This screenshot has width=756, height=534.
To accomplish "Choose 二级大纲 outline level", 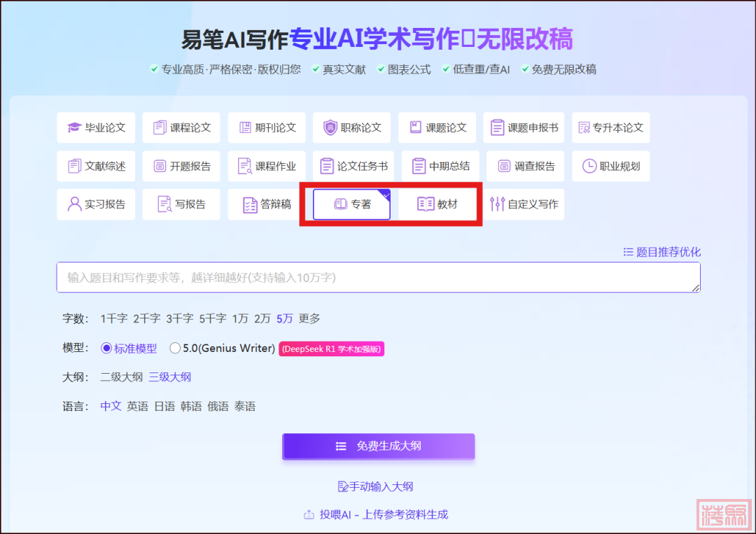I will coord(122,377).
